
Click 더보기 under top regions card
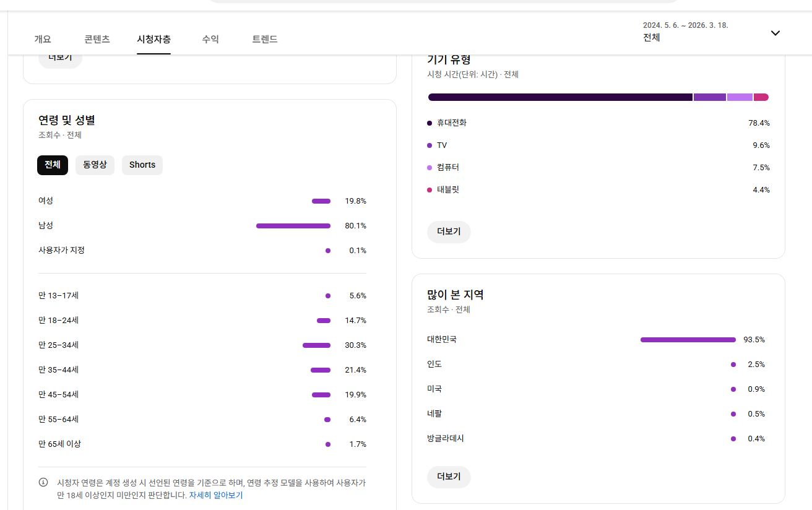[449, 477]
